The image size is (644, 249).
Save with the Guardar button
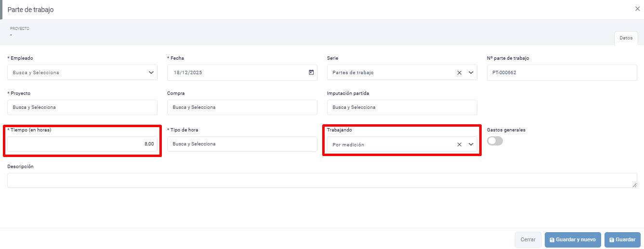click(622, 239)
